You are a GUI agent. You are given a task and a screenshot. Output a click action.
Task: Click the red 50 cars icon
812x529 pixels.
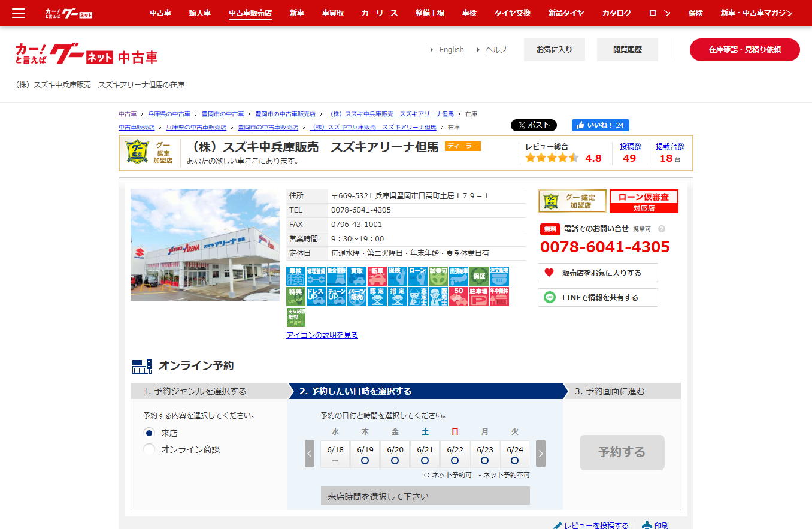(459, 297)
